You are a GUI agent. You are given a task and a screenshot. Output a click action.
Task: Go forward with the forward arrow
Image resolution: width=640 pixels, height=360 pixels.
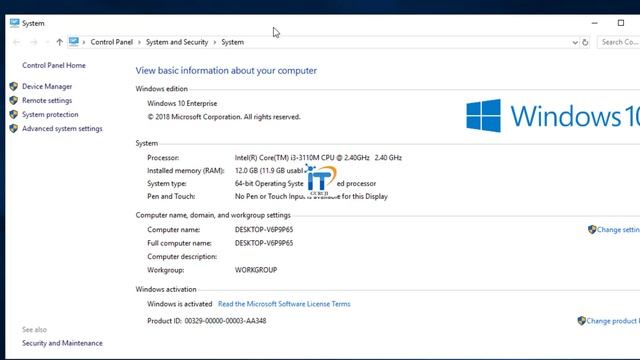(x=33, y=42)
